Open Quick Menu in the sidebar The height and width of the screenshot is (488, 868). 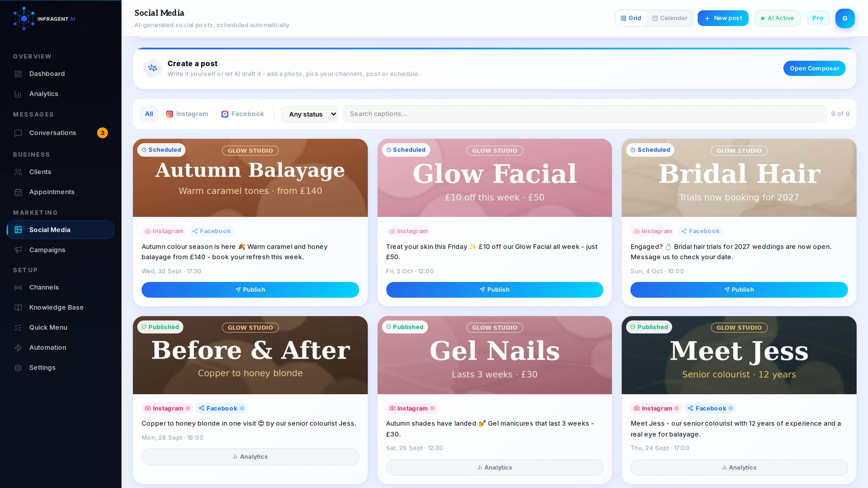coord(60,328)
